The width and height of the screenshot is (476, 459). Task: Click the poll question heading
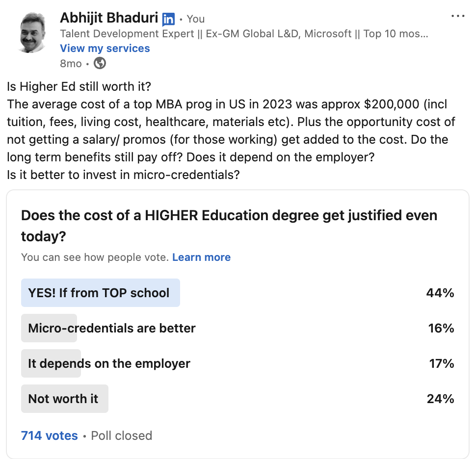pyautogui.click(x=229, y=226)
